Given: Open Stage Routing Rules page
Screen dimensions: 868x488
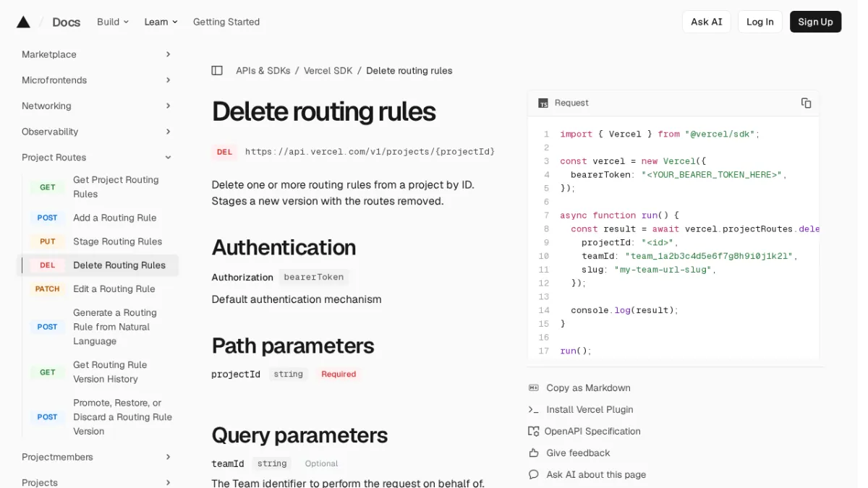Looking at the screenshot, I should 101,241.
